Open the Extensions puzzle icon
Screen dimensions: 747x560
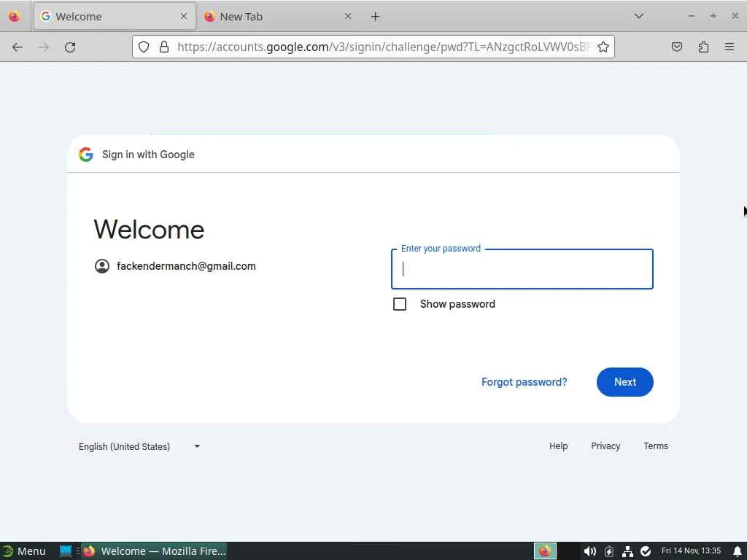coord(703,47)
